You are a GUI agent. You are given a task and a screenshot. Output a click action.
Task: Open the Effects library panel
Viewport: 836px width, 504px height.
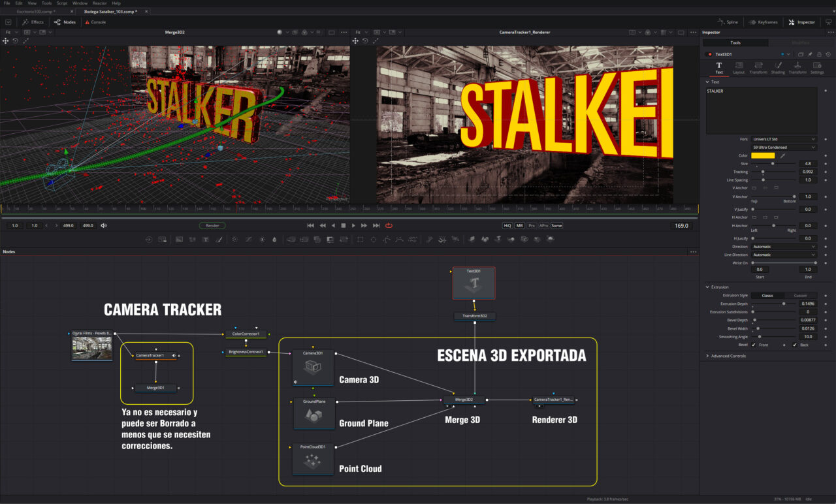(x=33, y=22)
